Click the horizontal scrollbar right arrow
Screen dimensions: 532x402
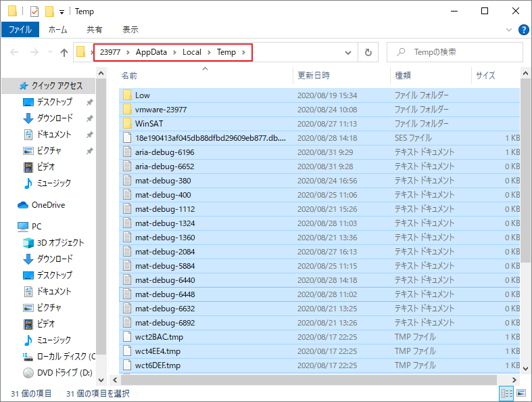tap(514, 380)
